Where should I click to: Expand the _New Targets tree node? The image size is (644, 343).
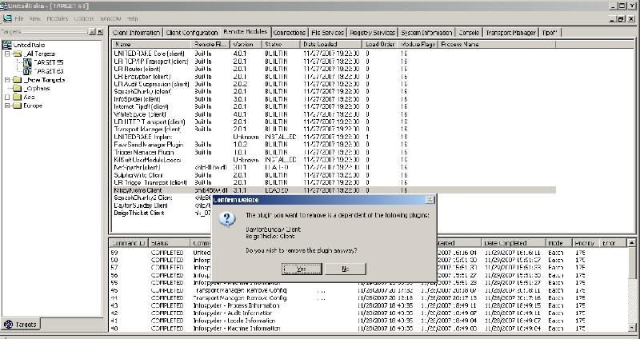point(7,80)
